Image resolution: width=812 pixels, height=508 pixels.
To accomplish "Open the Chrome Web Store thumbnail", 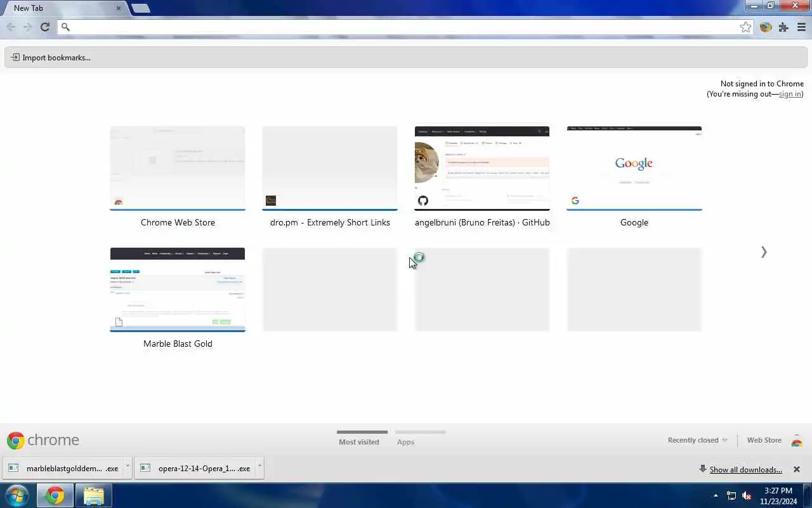I will pos(178,168).
